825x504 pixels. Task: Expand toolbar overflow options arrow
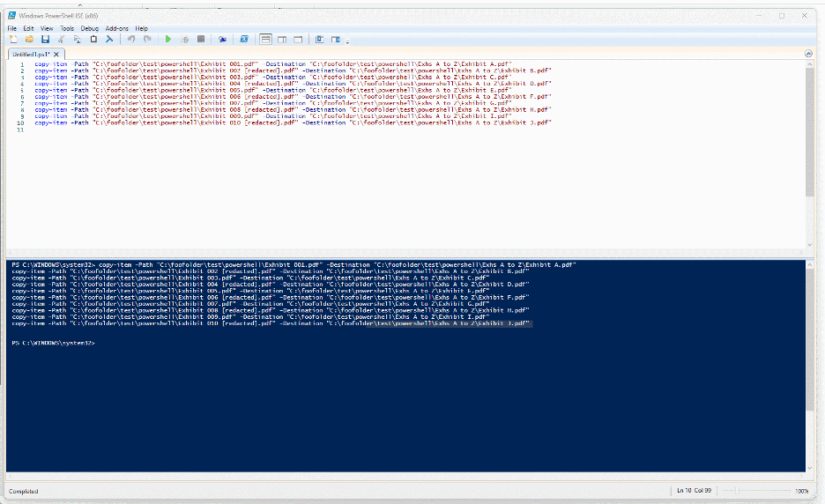(x=347, y=41)
